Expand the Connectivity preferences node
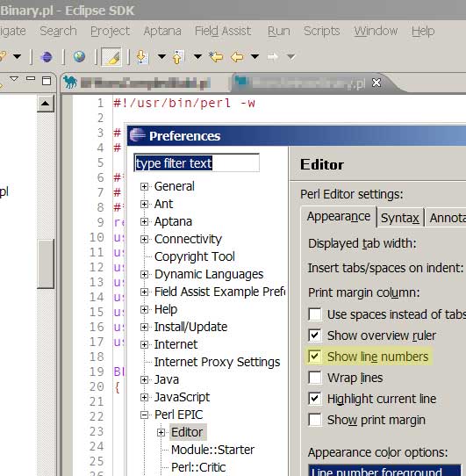Viewport: 466px width, 476px height. [x=145, y=239]
